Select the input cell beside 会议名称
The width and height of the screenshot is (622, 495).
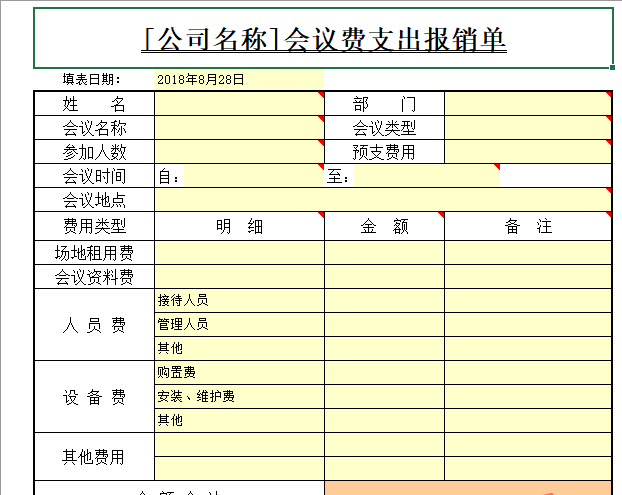[x=238, y=128]
